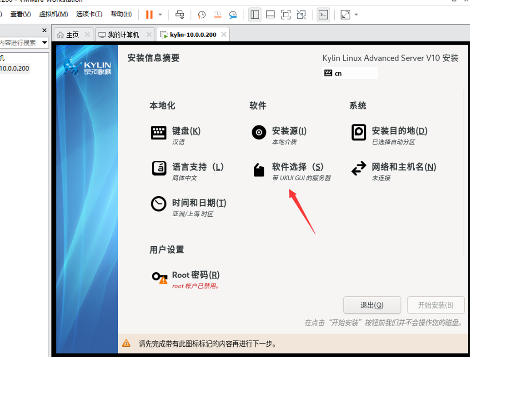Close the 主页 tab

tap(87, 34)
